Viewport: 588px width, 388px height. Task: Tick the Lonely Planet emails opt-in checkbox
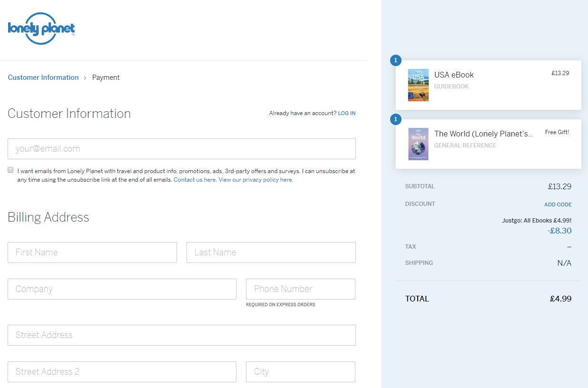point(10,170)
